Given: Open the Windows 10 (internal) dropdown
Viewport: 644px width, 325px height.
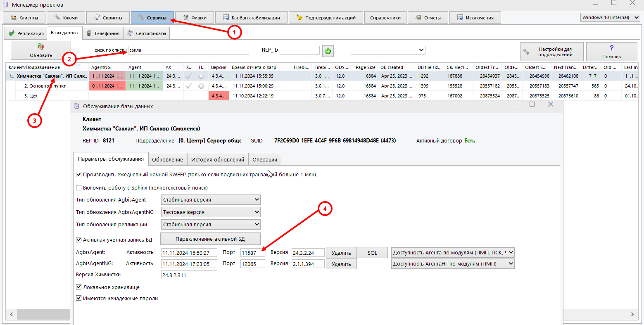Looking at the screenshot, I should coord(610,17).
